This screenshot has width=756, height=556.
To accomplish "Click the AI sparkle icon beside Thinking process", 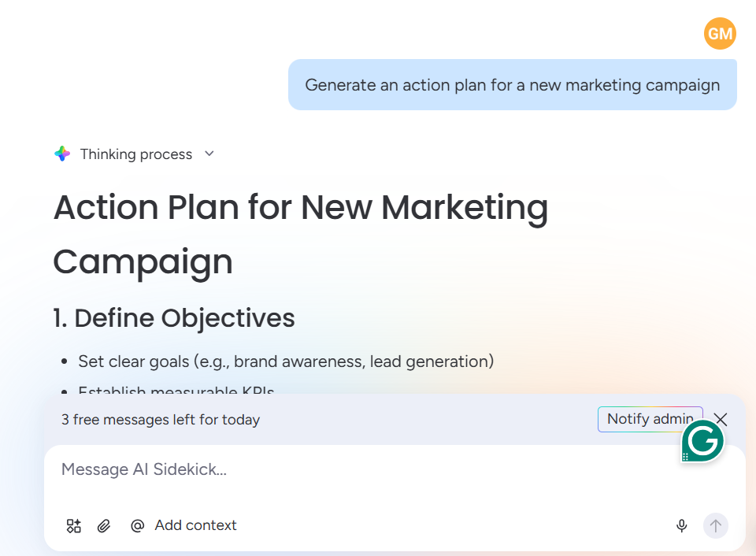I will coord(62,154).
